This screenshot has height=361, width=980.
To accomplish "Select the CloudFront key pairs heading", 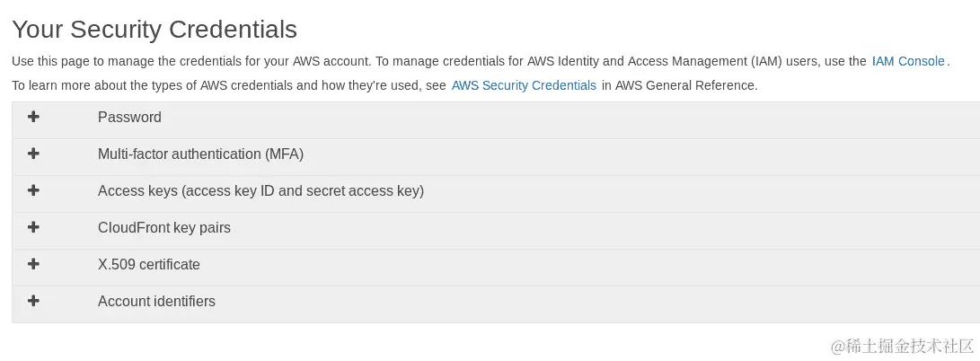I will (163, 228).
